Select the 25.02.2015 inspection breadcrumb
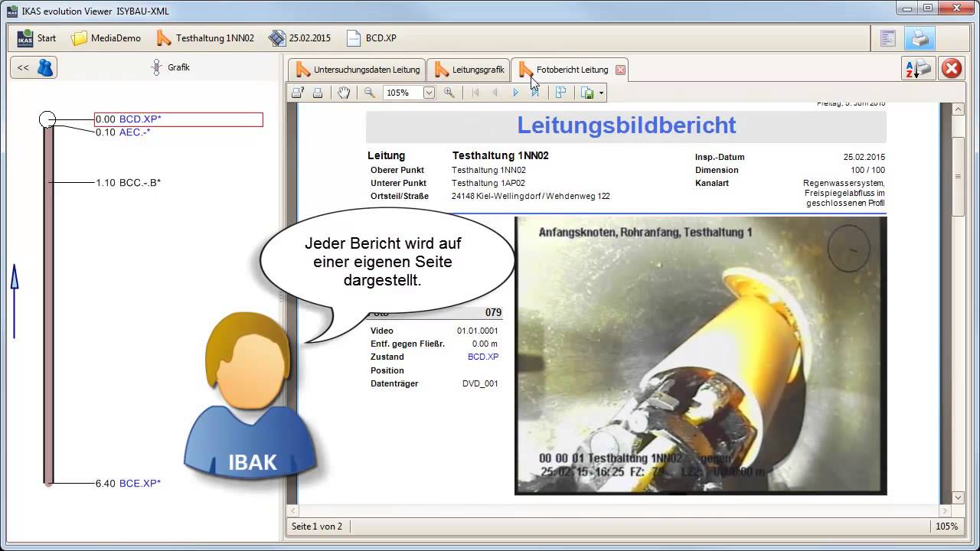The image size is (980, 551). 299,37
